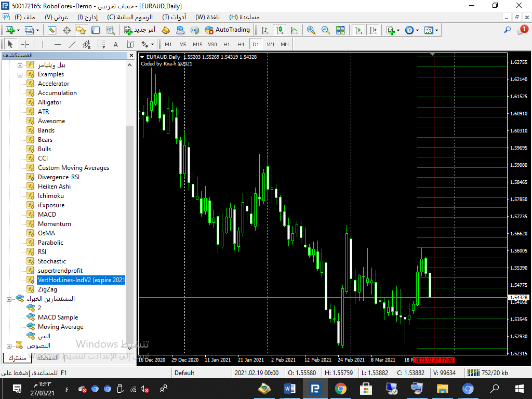Toggle the AutoTrading button
The image size is (532, 399).
[x=227, y=30]
